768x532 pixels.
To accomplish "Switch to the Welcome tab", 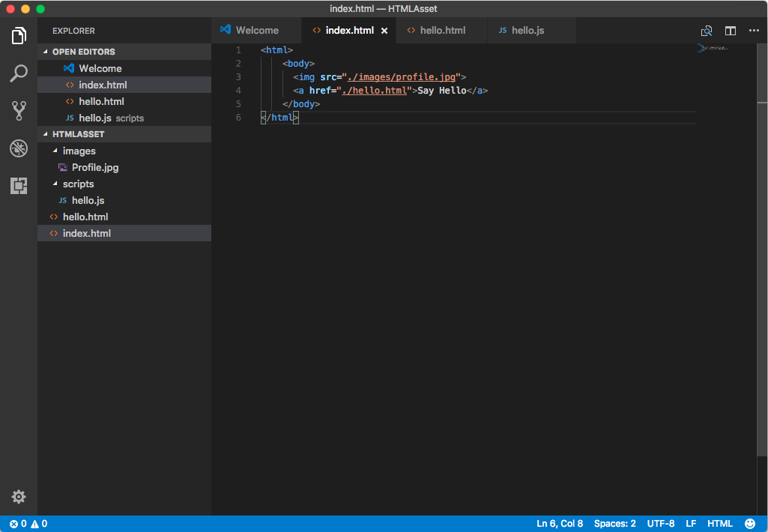I will (257, 31).
